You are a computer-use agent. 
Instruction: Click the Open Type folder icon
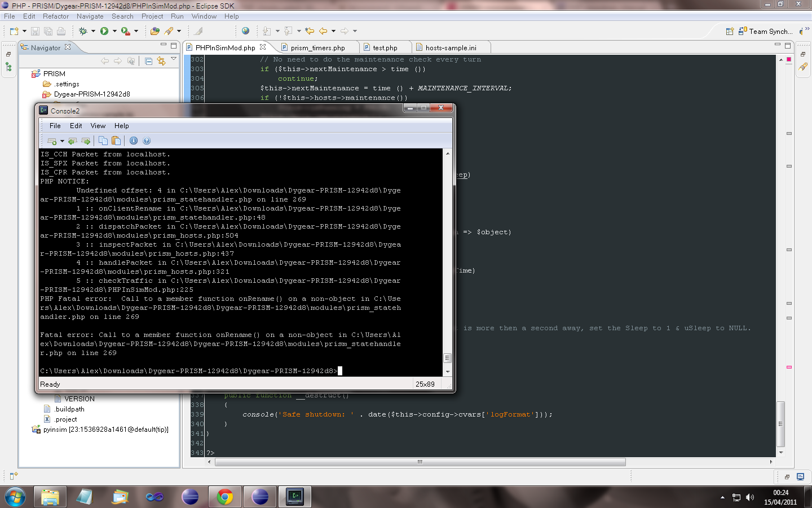tap(155, 31)
